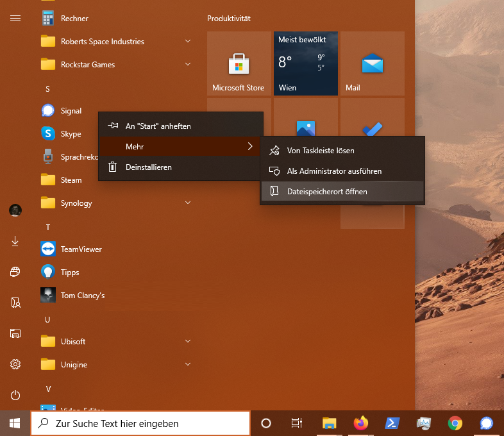Launch Firefox from the taskbar
The height and width of the screenshot is (436, 504).
[x=360, y=423]
